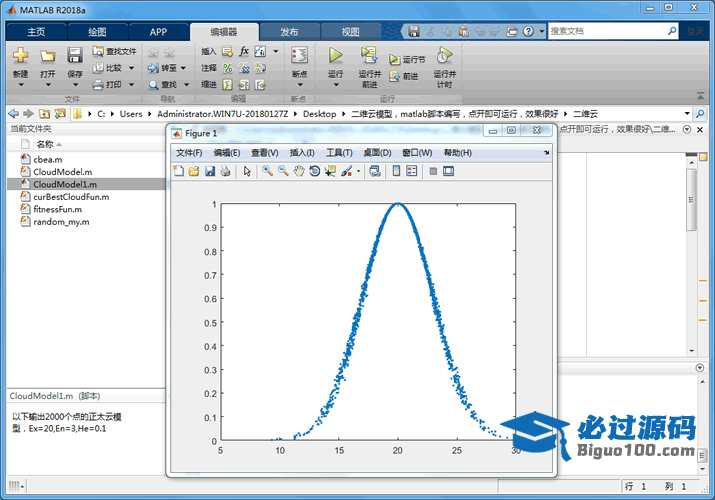This screenshot has height=500, width=715.
Task: Insert function with the fx icon
Action: click(x=244, y=51)
